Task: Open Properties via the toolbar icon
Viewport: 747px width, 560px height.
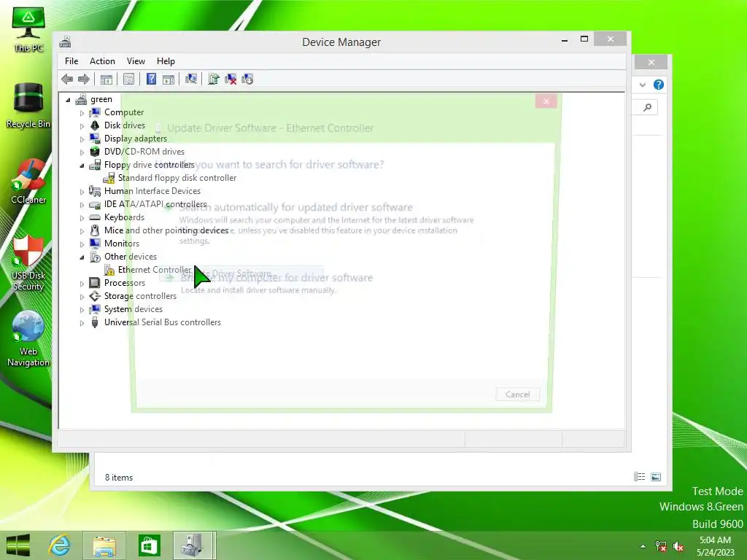Action: pyautogui.click(x=128, y=79)
